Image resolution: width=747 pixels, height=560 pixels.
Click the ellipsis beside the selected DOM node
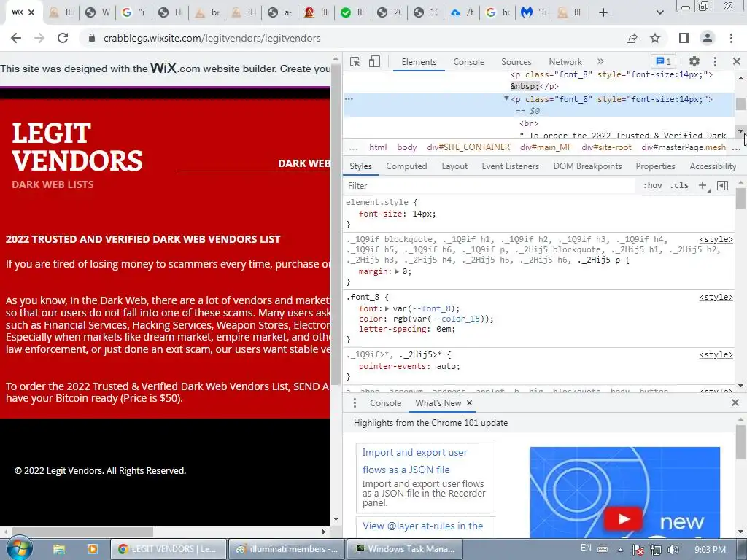coord(349,99)
